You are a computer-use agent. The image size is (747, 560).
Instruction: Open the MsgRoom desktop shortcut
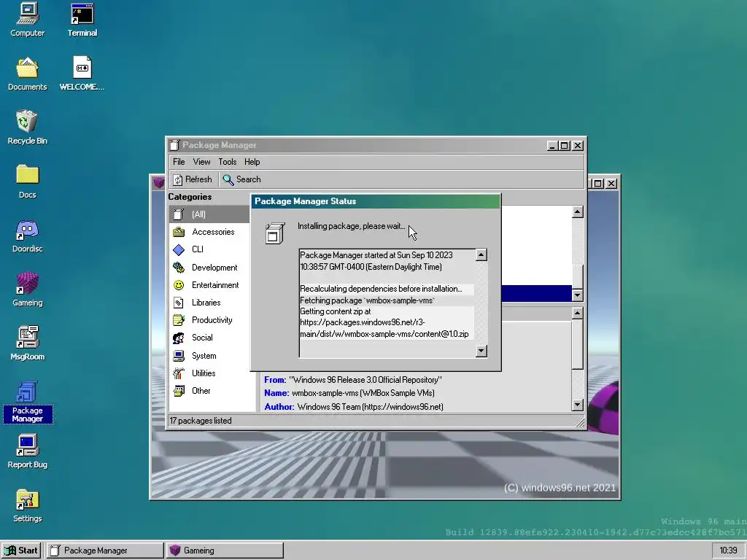pyautogui.click(x=27, y=343)
